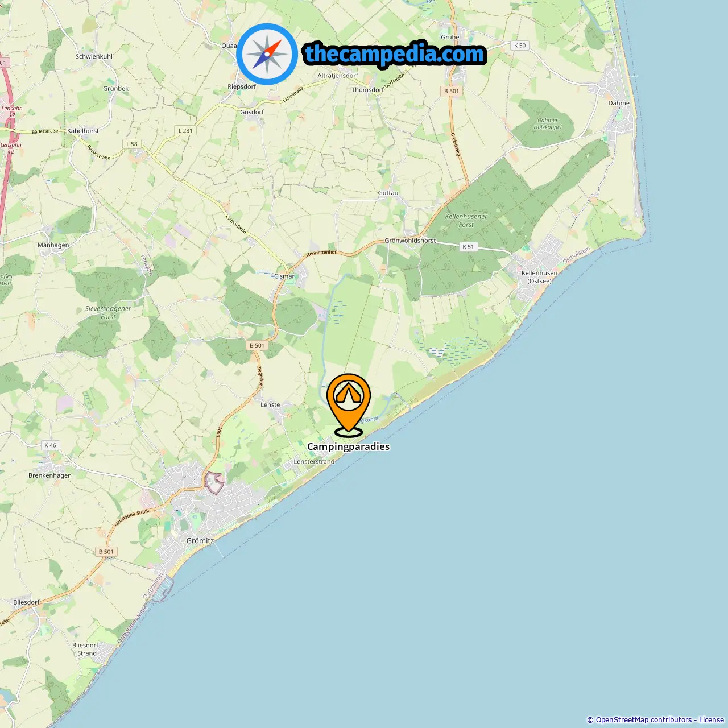
Task: Click the Campingparadies label text
Action: pyautogui.click(x=349, y=446)
